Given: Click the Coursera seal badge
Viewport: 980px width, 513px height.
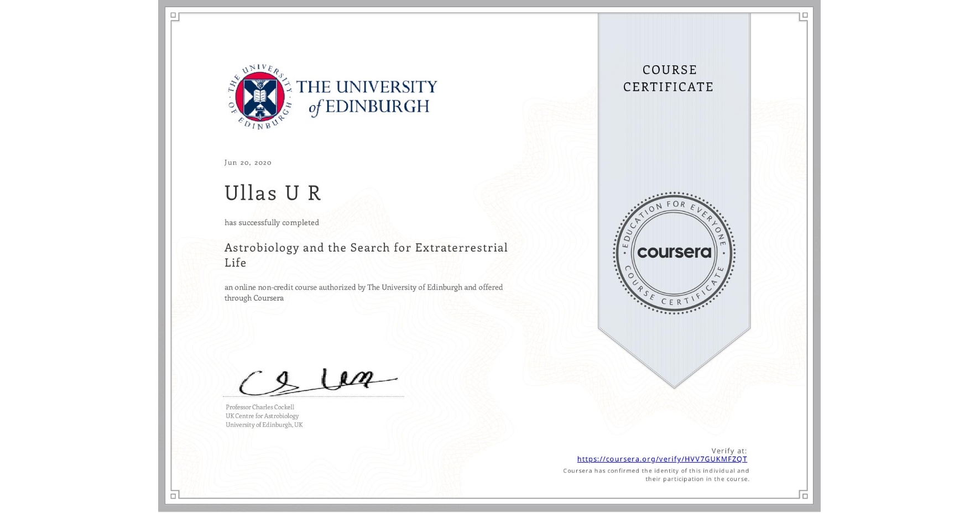Looking at the screenshot, I should click(x=674, y=253).
